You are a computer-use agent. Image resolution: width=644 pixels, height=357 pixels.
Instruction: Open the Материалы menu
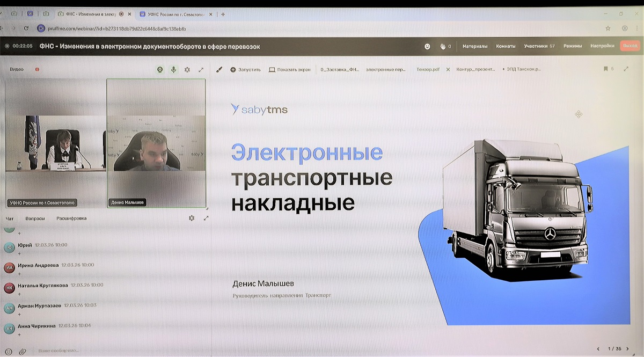pos(475,46)
